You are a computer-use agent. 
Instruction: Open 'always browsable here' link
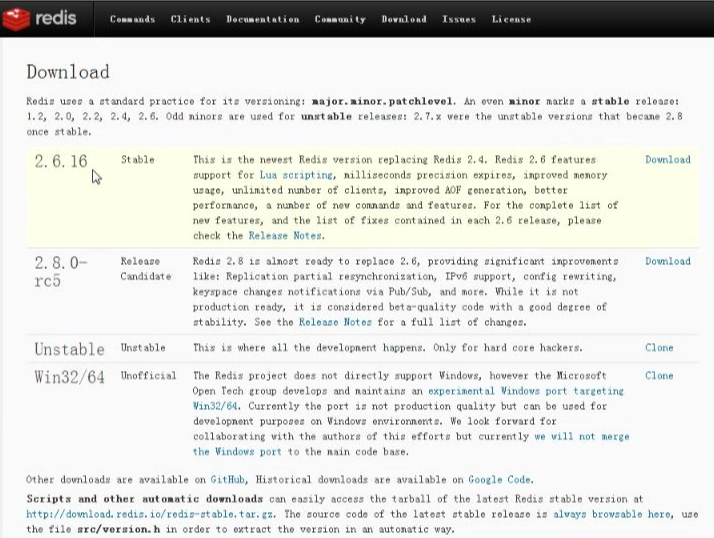pos(612,514)
